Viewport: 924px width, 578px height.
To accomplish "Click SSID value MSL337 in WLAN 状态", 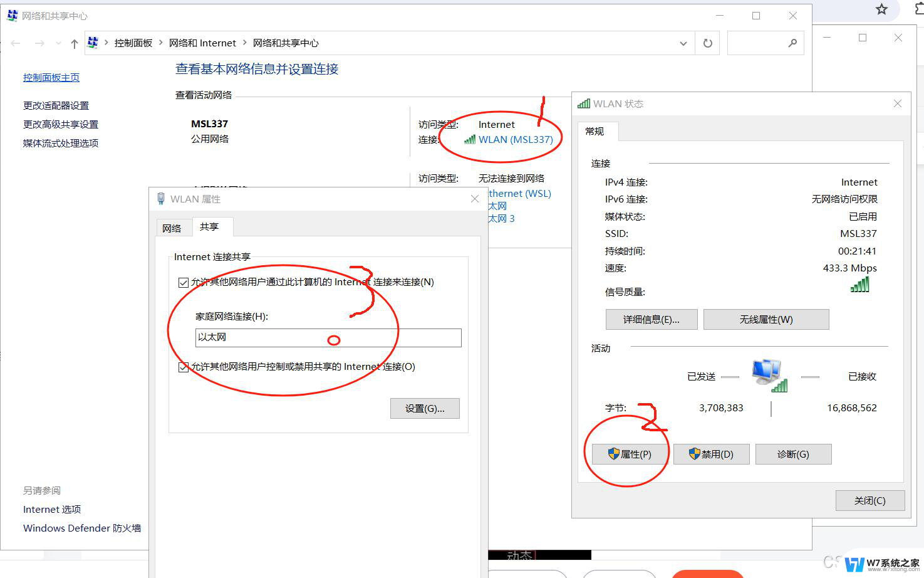I will [858, 234].
